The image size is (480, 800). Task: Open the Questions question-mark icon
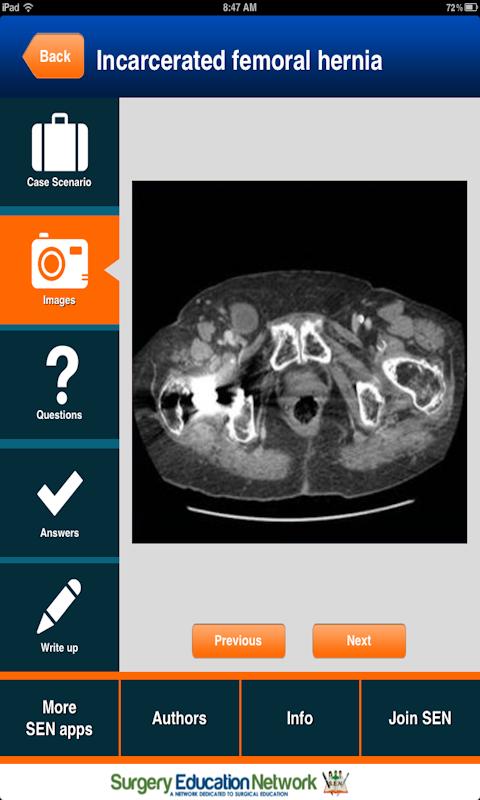[x=62, y=375]
